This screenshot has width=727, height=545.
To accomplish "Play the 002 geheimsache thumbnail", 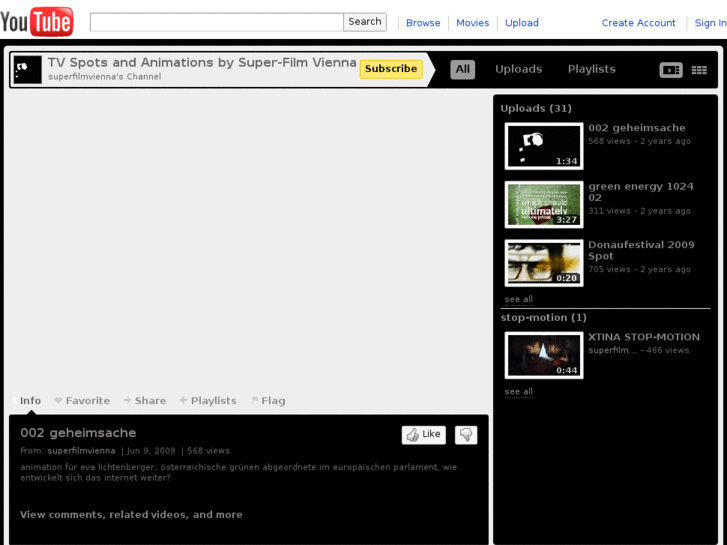I will [x=543, y=146].
